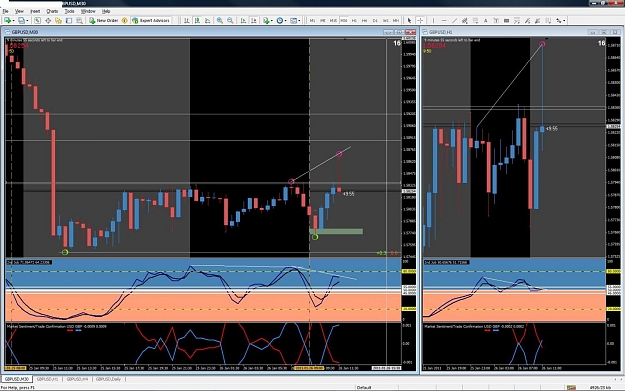Select the M30 timeframe button

pyautogui.click(x=344, y=20)
